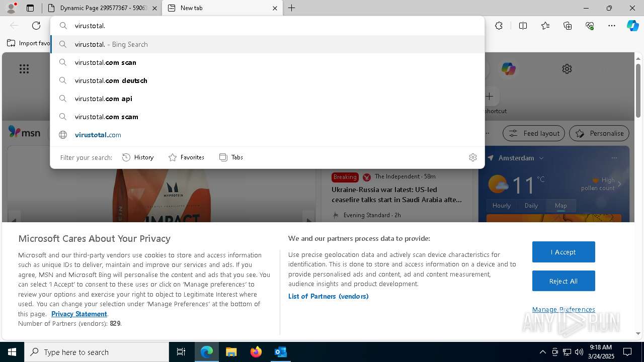Viewport: 644px width, 362px height.
Task: Open the Copilot sidebar icon
Action: pos(632,26)
